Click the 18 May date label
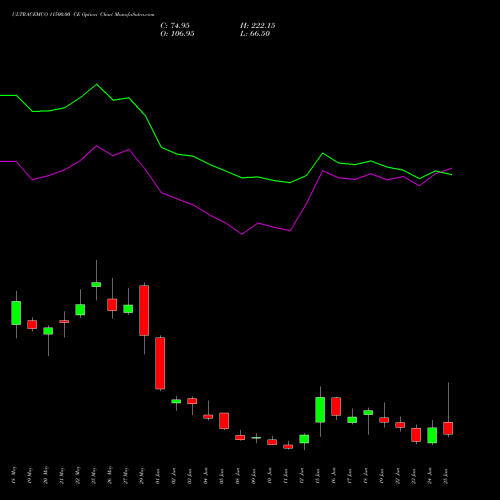Screen dimensions: 500x500 point(14,475)
